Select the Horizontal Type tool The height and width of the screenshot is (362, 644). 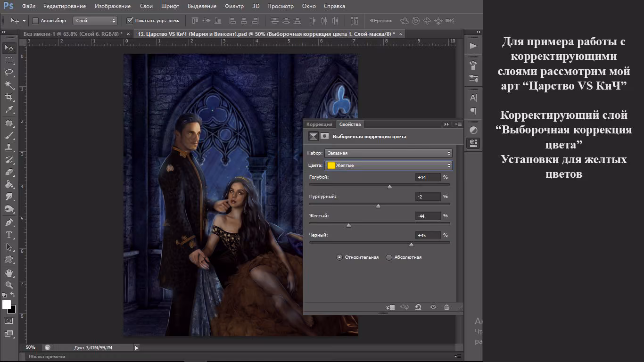(x=8, y=234)
